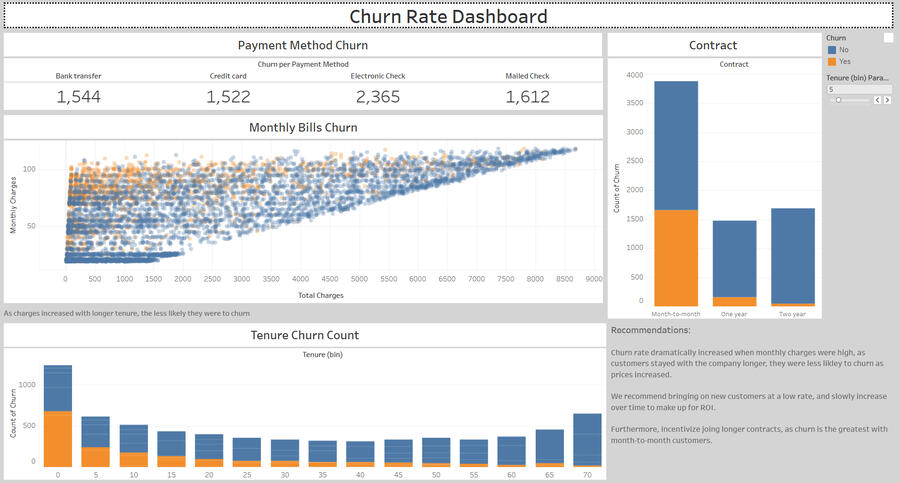Click the orange 'Yes' churn legend swatch
The image size is (900, 483).
click(x=831, y=61)
